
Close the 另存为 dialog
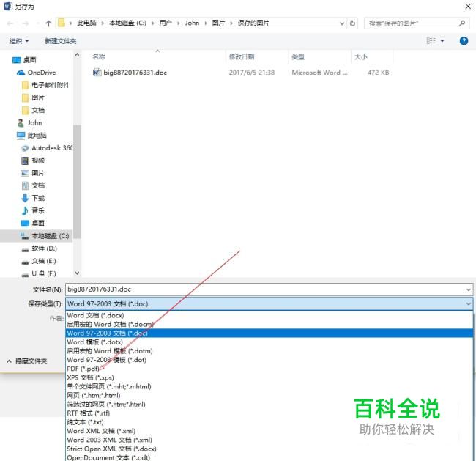[468, 7]
